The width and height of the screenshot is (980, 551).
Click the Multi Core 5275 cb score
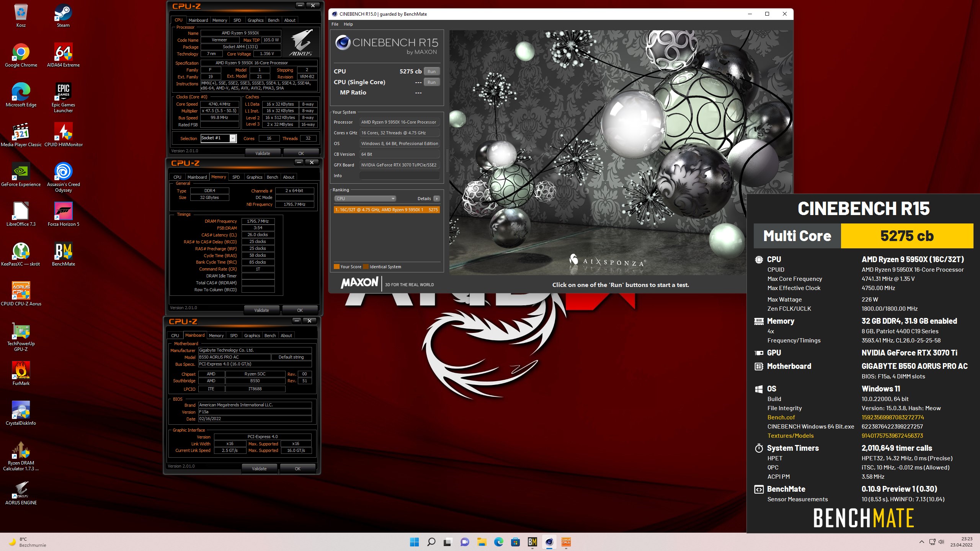tap(907, 236)
